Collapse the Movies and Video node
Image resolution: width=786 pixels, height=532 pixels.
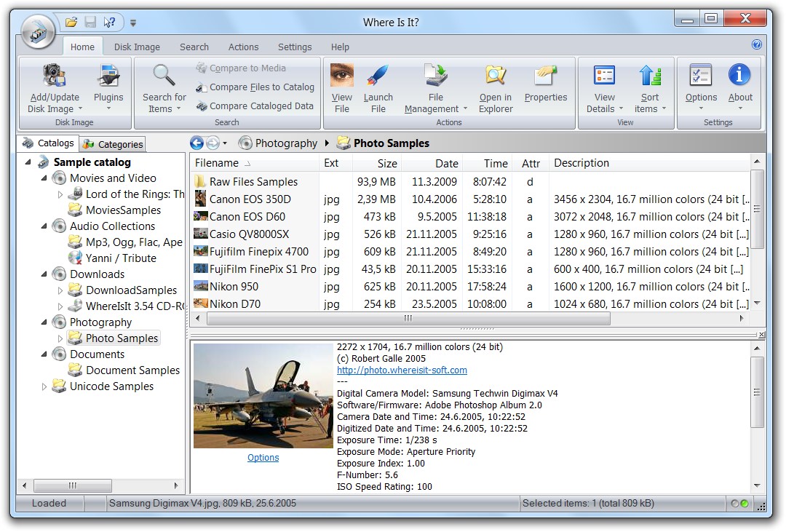tap(44, 178)
